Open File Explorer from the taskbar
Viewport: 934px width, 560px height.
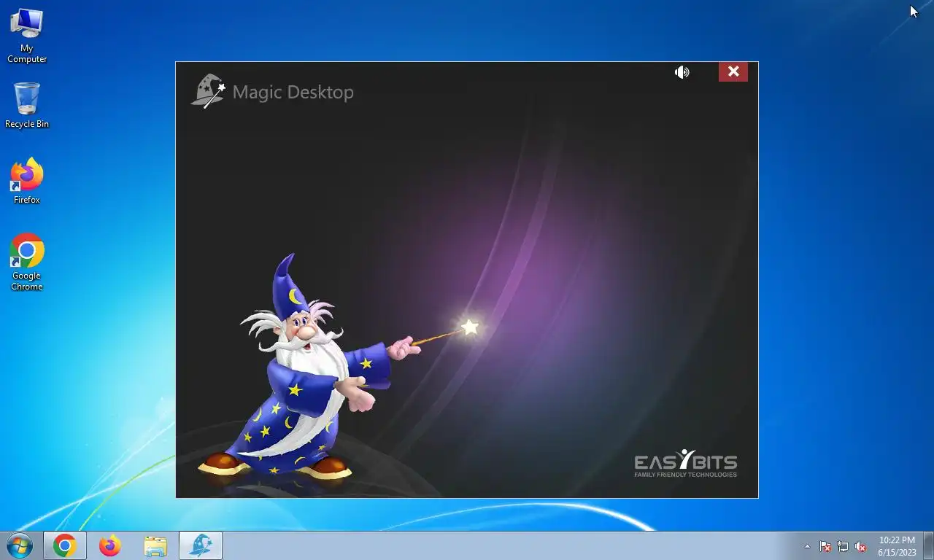pos(155,545)
